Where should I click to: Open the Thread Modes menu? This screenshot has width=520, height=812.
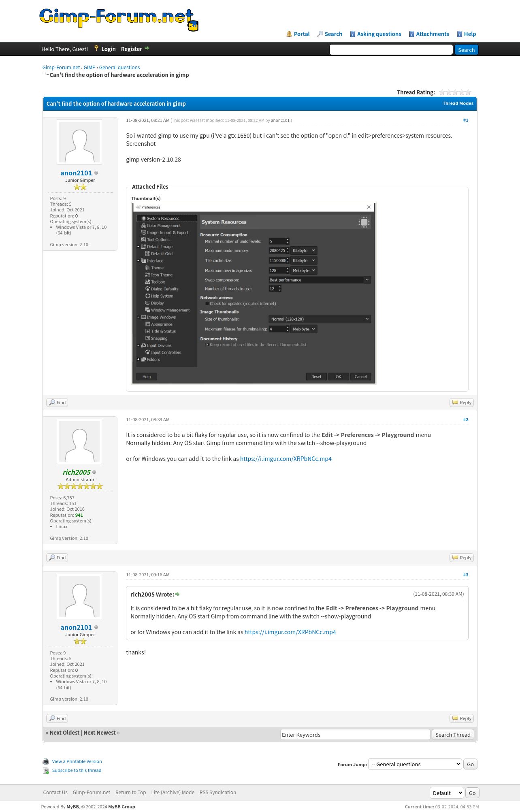pyautogui.click(x=458, y=103)
